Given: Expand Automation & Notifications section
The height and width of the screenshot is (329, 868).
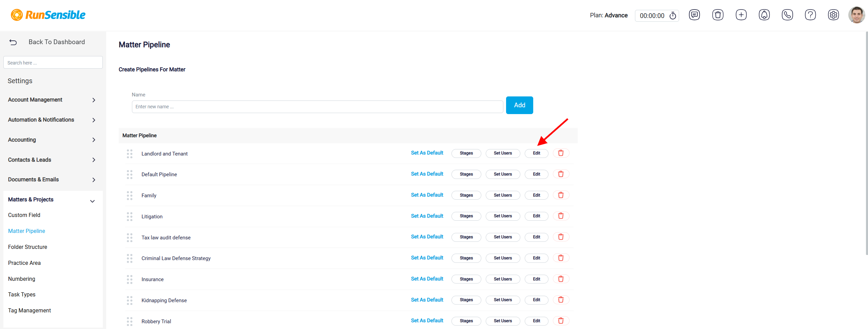Looking at the screenshot, I should click(x=52, y=120).
